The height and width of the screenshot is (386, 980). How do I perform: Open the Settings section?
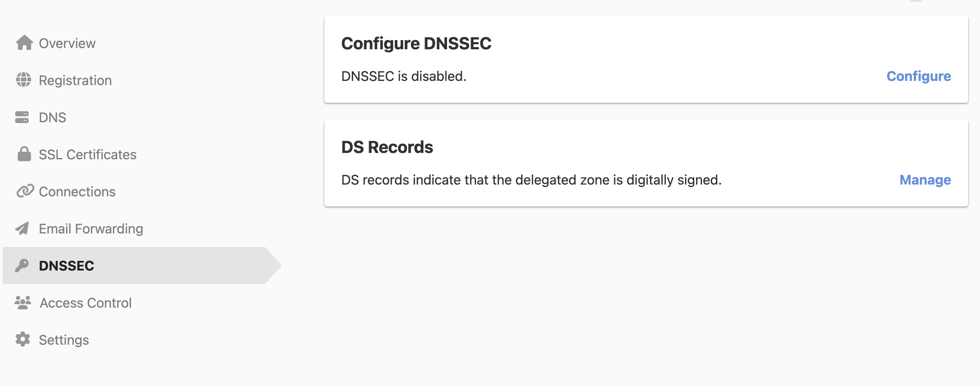pyautogui.click(x=64, y=339)
